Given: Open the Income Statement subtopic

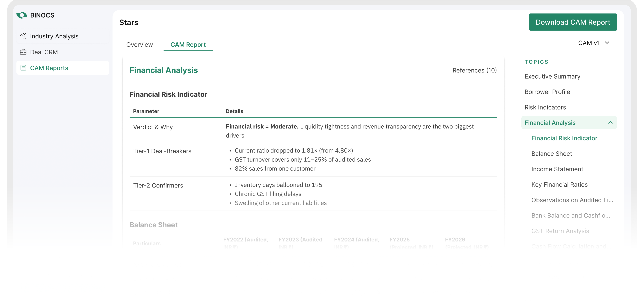Looking at the screenshot, I should click(557, 169).
